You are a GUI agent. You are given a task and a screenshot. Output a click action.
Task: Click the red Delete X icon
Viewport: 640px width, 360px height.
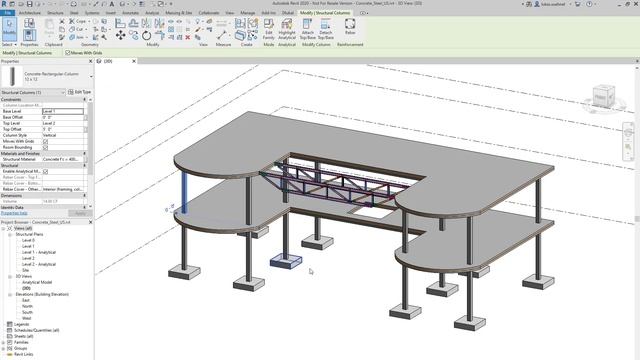coord(188,38)
